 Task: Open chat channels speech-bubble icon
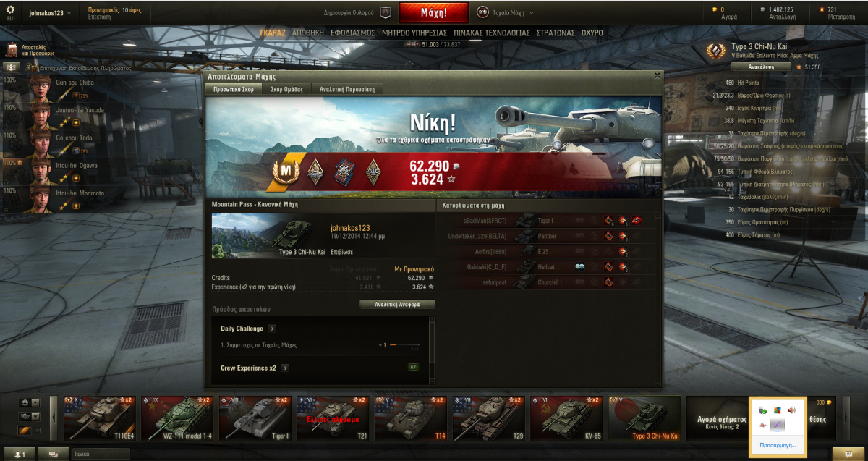click(53, 454)
